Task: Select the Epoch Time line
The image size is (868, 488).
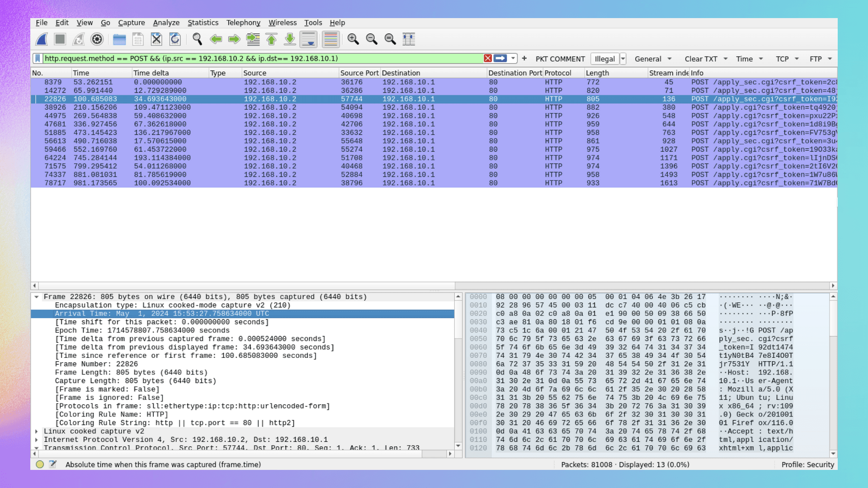Action: (x=142, y=330)
